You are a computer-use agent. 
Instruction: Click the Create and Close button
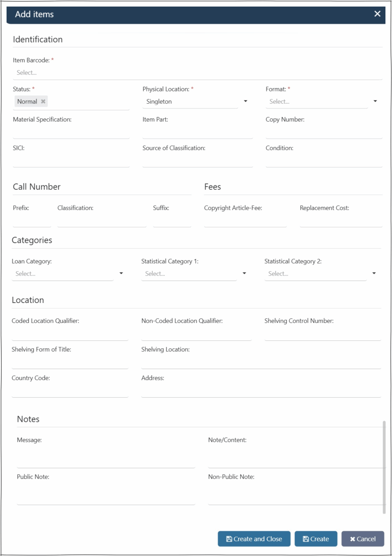pyautogui.click(x=254, y=539)
